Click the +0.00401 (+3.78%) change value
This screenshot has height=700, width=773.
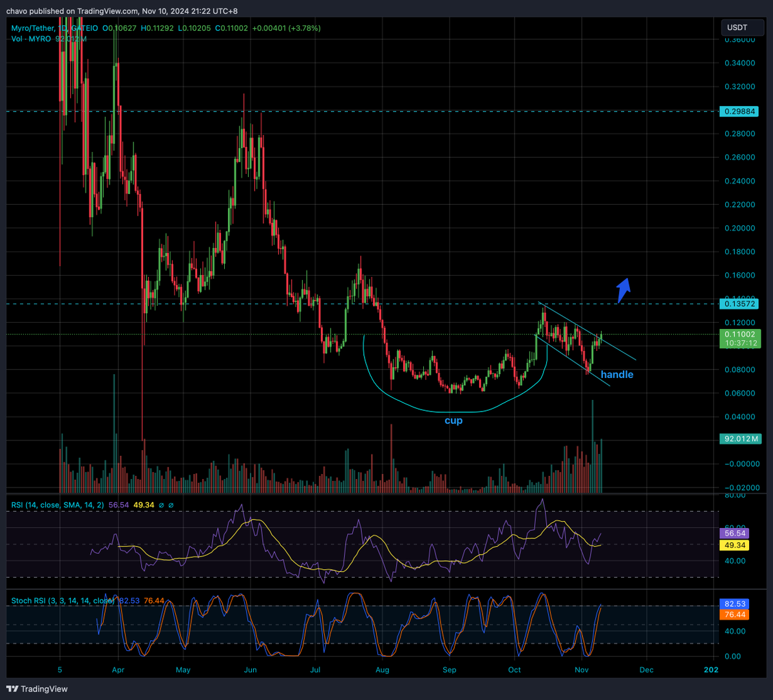[287, 28]
